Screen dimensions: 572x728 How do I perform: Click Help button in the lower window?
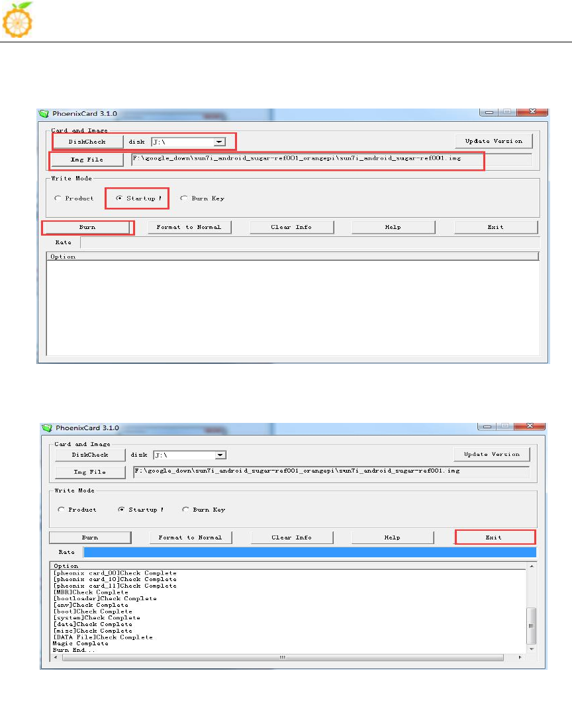393,537
